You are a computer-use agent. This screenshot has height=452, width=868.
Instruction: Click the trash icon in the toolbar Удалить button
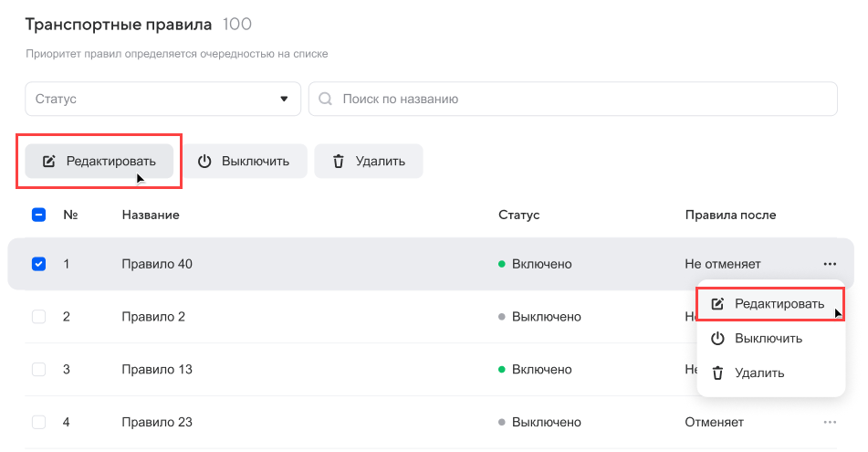pos(339,162)
